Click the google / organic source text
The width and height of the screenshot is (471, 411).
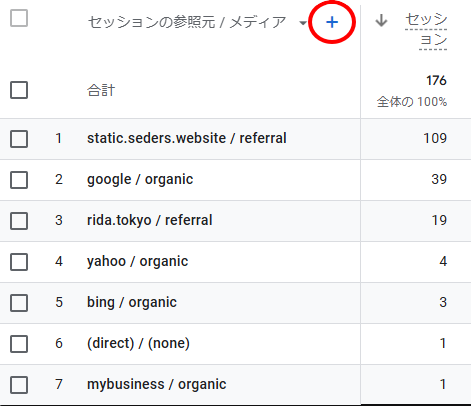pyautogui.click(x=140, y=179)
